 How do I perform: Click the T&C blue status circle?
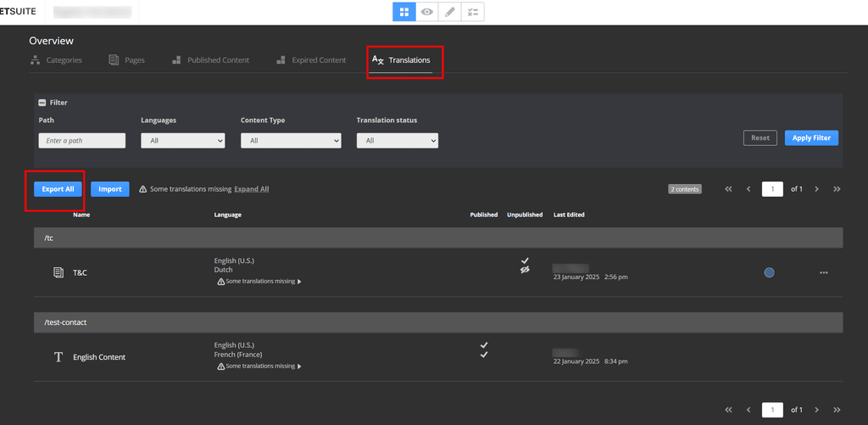[768, 272]
